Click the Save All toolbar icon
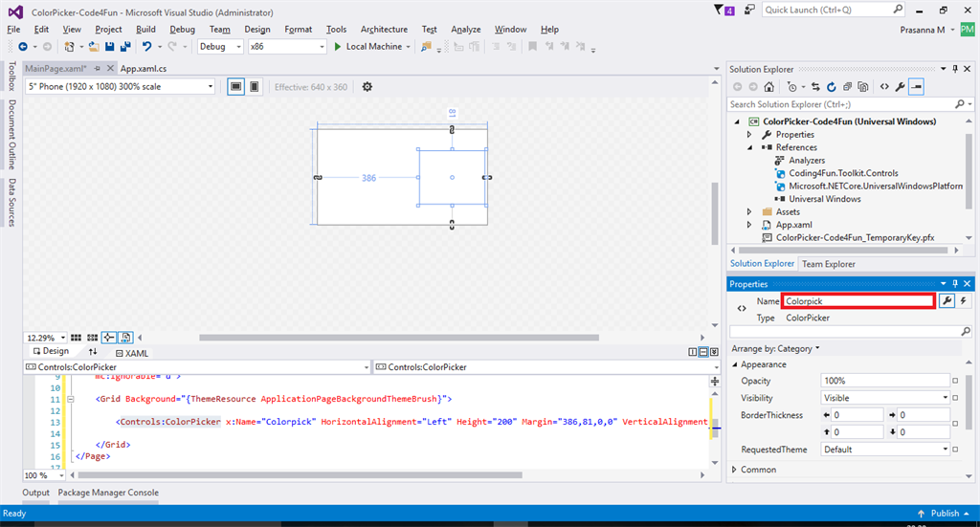 point(125,46)
